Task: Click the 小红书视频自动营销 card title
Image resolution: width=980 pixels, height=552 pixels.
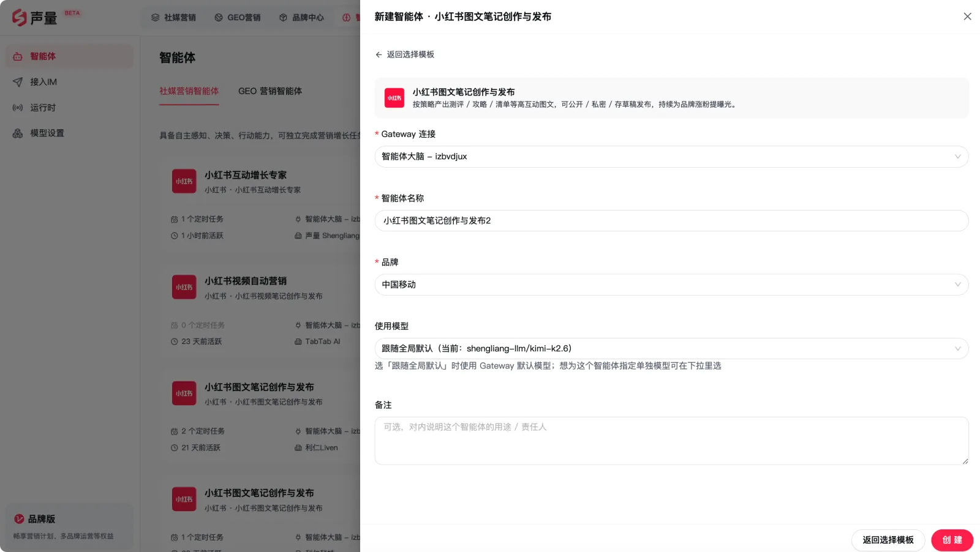Action: [246, 281]
